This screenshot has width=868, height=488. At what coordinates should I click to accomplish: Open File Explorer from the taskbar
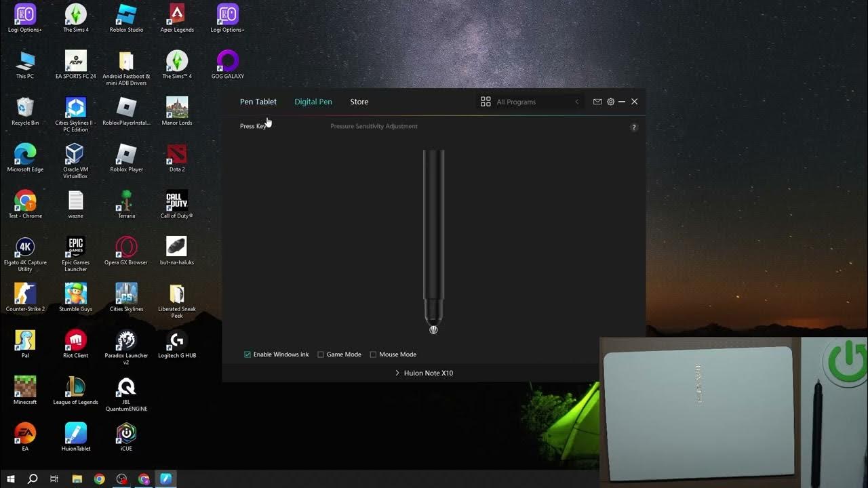tap(77, 479)
